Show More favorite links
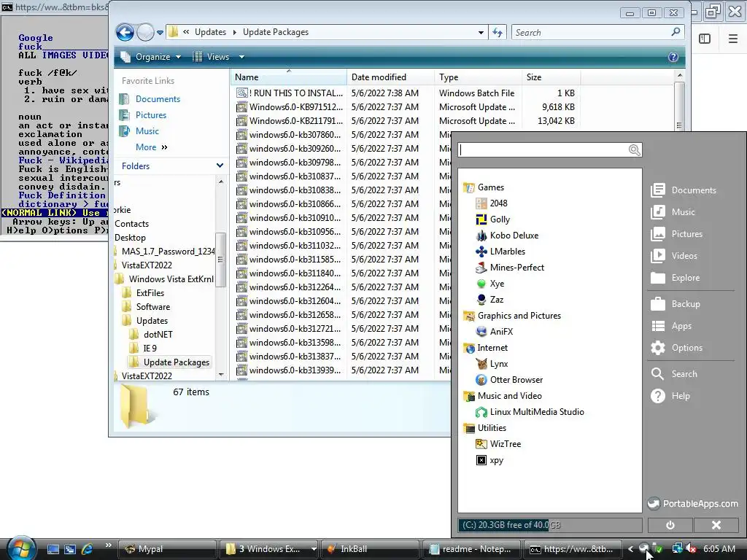The image size is (747, 560). 151,147
